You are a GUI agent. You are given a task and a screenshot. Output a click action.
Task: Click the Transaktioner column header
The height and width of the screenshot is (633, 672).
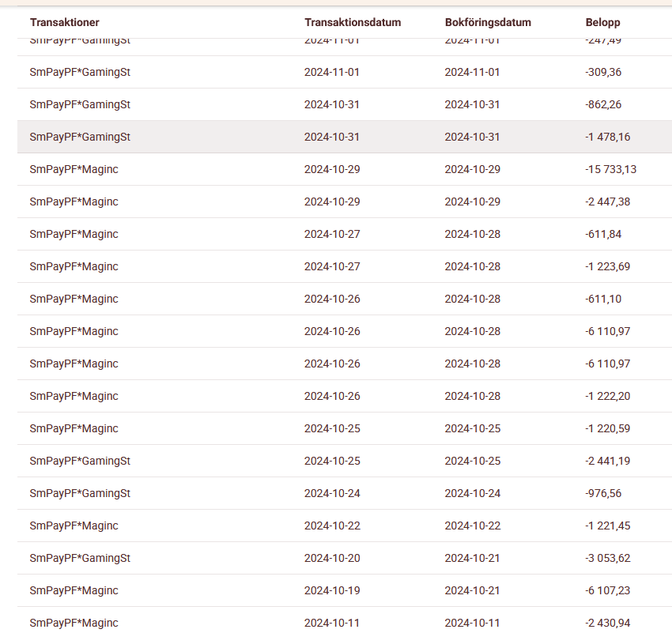pyautogui.click(x=65, y=23)
